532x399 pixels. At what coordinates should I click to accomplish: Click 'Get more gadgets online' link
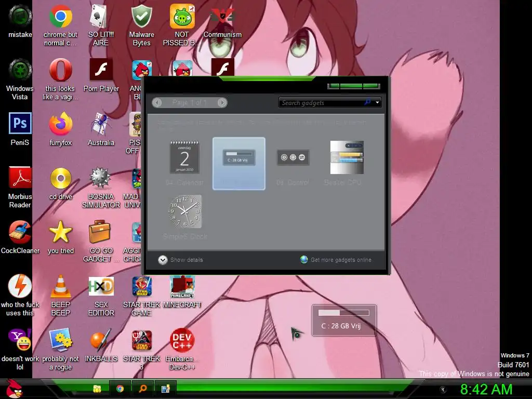(336, 260)
